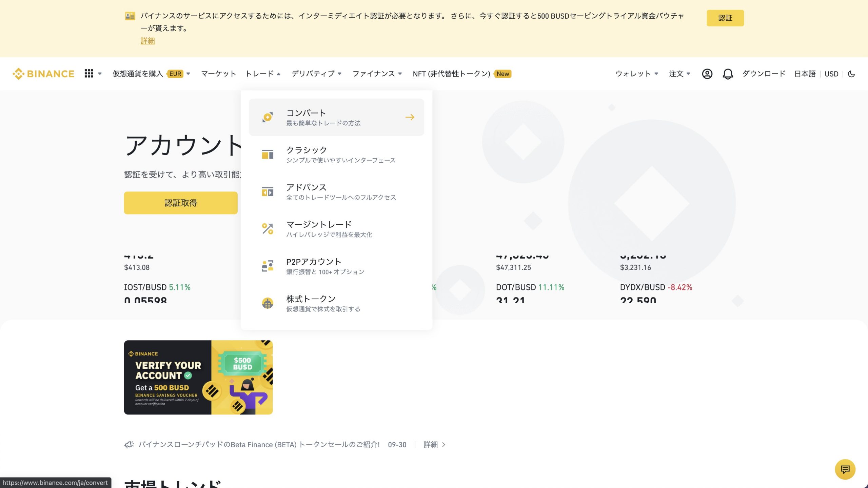868x488 pixels.
Task: Collapse the トレード dropdown menu
Action: [x=262, y=74]
